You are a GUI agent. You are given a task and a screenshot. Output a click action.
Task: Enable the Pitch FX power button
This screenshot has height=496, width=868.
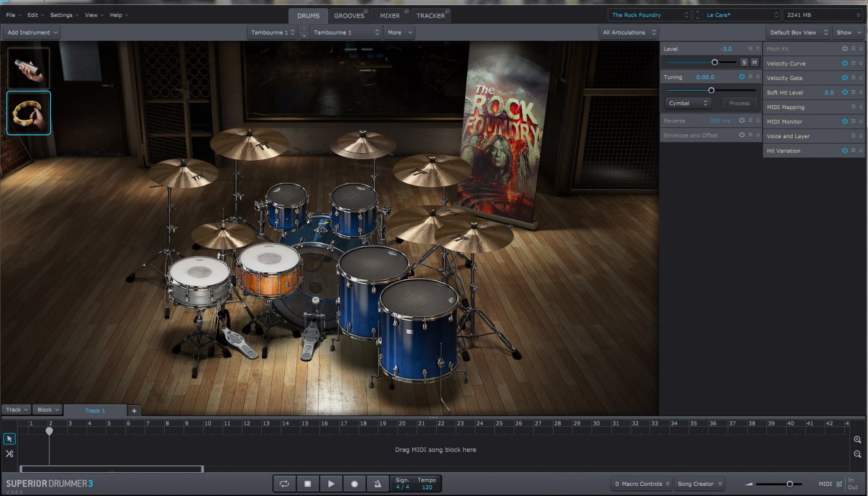845,49
